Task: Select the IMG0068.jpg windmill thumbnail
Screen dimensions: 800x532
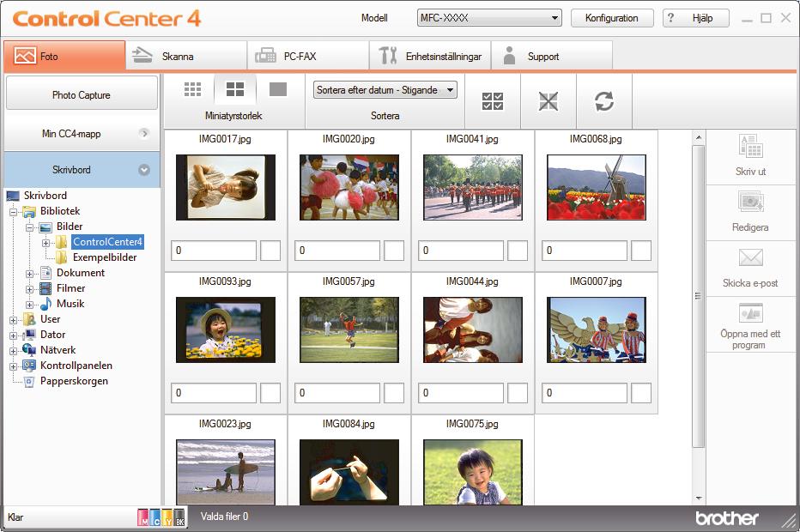Action: point(596,188)
